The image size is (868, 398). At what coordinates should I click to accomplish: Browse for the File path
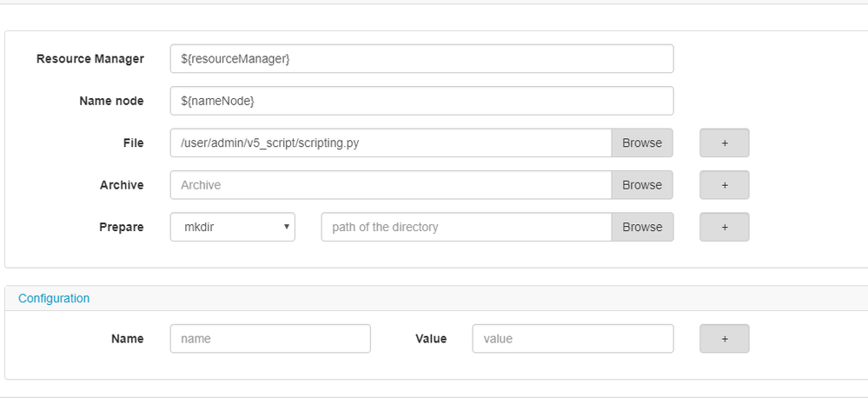pos(642,143)
